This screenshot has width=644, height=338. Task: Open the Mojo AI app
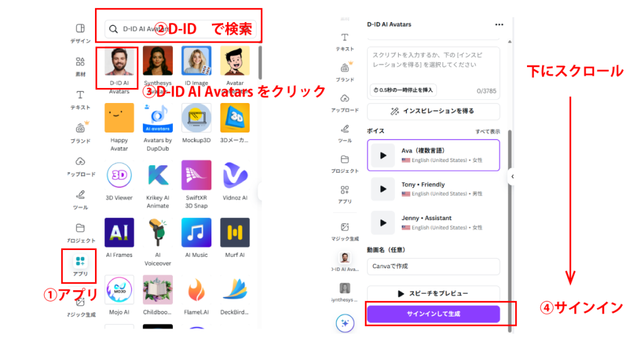pyautogui.click(x=119, y=295)
